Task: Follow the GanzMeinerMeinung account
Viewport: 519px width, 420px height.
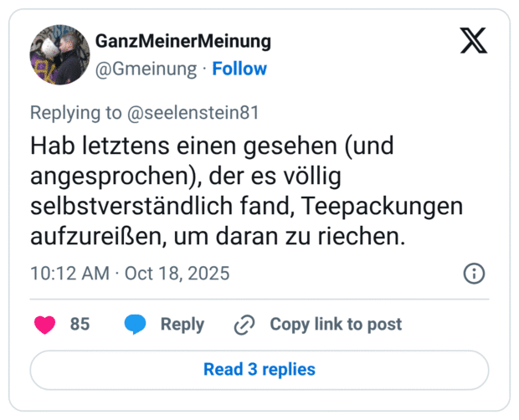Action: pyautogui.click(x=239, y=69)
